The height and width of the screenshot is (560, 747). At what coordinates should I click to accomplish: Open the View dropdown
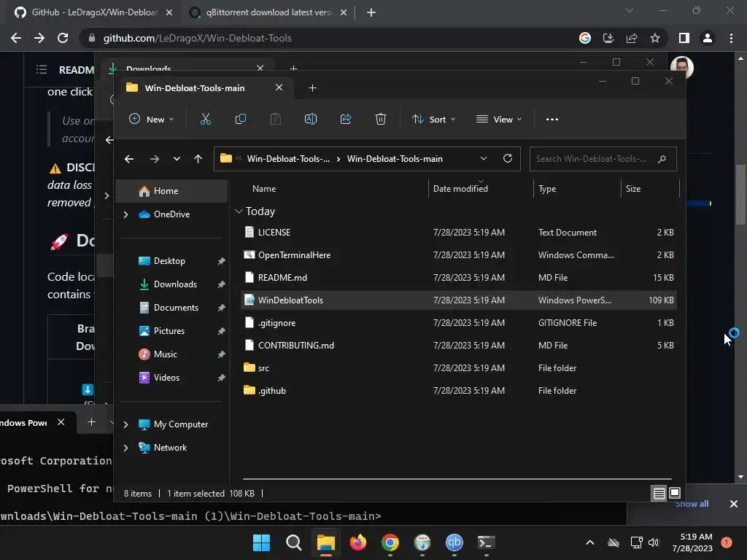(499, 119)
